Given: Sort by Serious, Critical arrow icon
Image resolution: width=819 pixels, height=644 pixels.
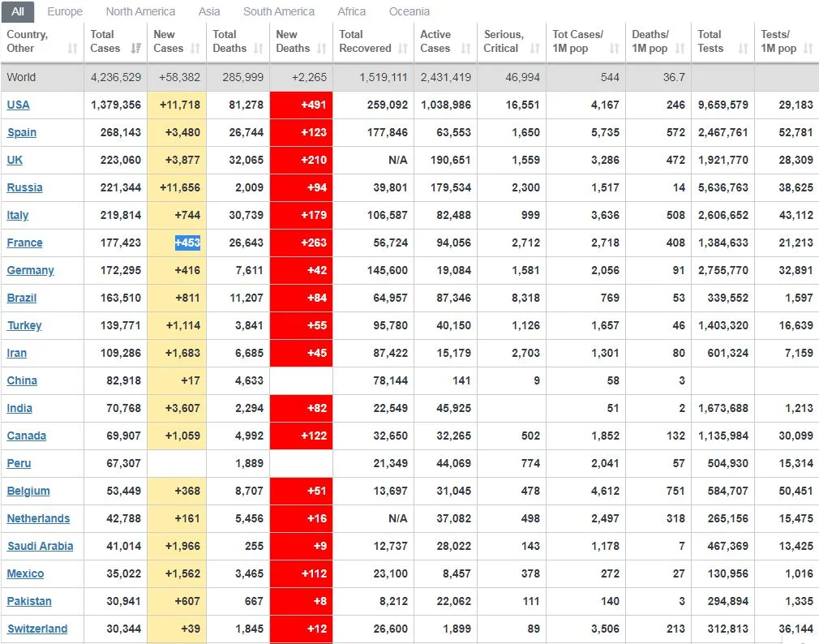Looking at the screenshot, I should tap(535, 49).
